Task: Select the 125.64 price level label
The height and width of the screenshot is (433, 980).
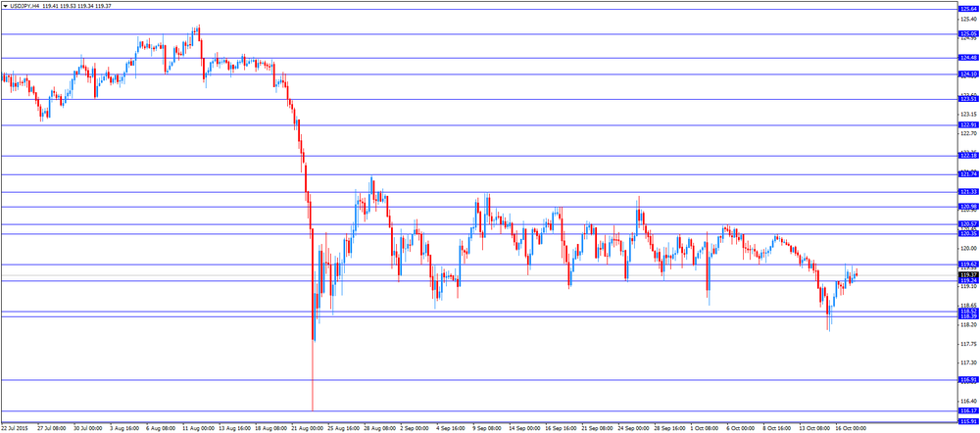Action: pos(968,9)
